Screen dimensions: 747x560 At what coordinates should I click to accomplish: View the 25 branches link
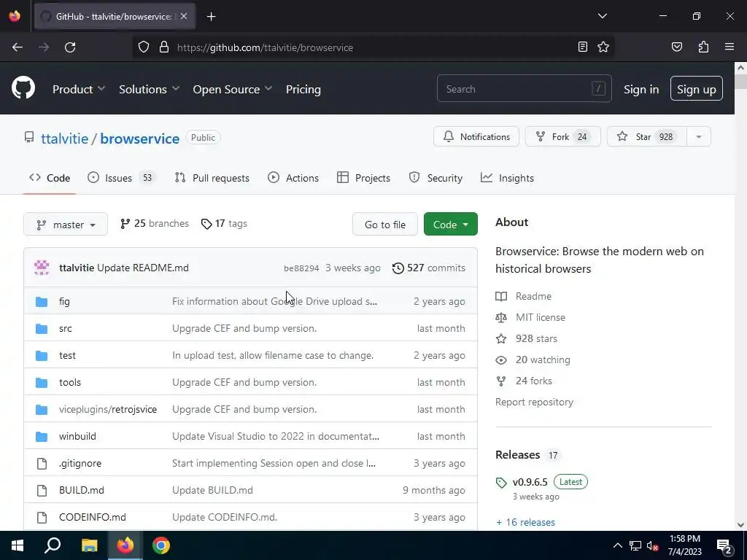(155, 223)
